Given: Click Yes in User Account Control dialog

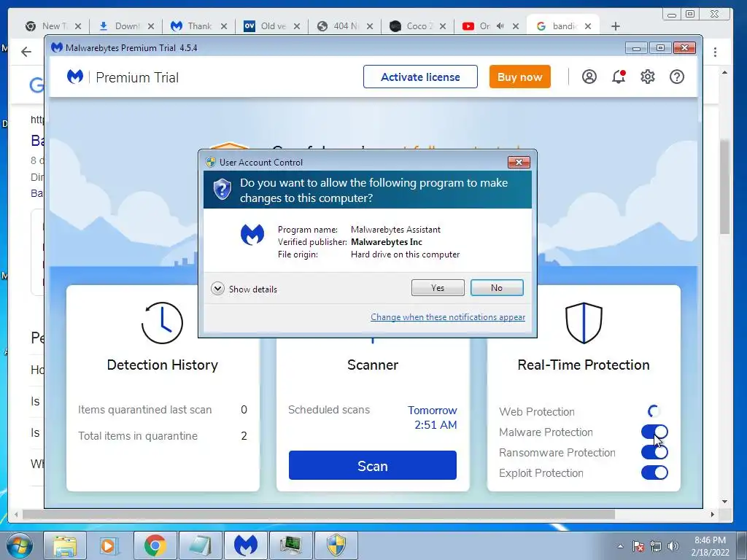Looking at the screenshot, I should click(x=438, y=287).
